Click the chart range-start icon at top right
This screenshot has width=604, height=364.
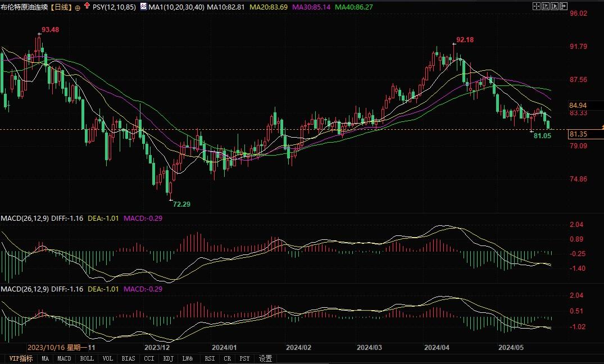click(546, 6)
